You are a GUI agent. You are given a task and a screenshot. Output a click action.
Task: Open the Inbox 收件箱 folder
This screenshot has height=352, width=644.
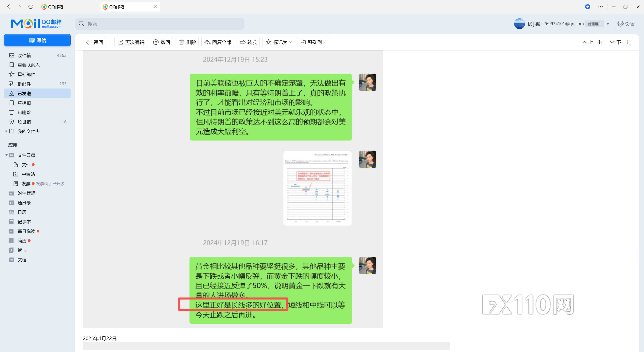(37, 55)
